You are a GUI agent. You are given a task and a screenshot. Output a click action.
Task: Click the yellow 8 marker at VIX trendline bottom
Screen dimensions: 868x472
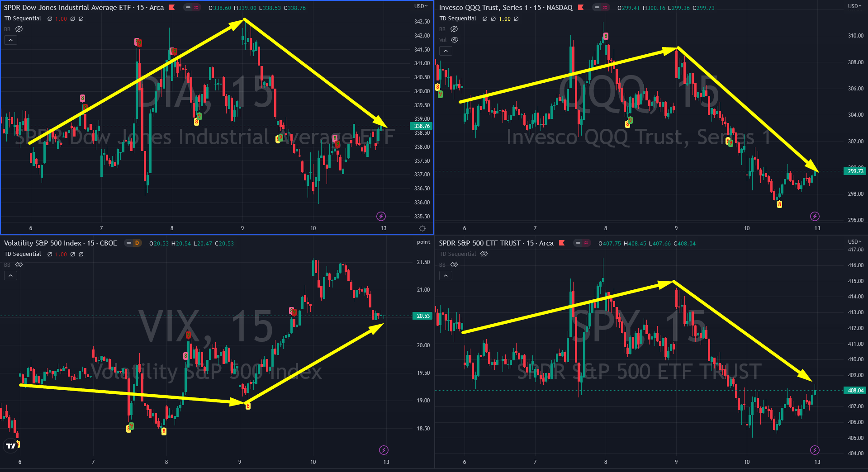pos(248,406)
